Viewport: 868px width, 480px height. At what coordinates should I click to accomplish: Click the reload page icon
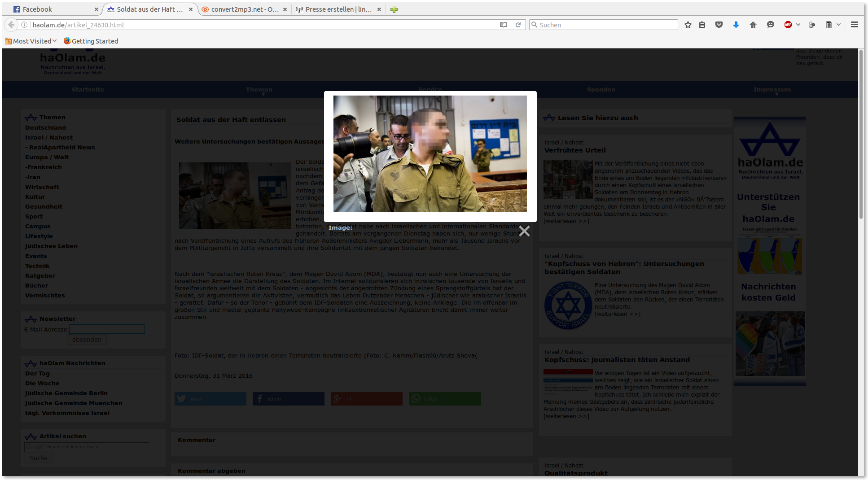pos(518,25)
